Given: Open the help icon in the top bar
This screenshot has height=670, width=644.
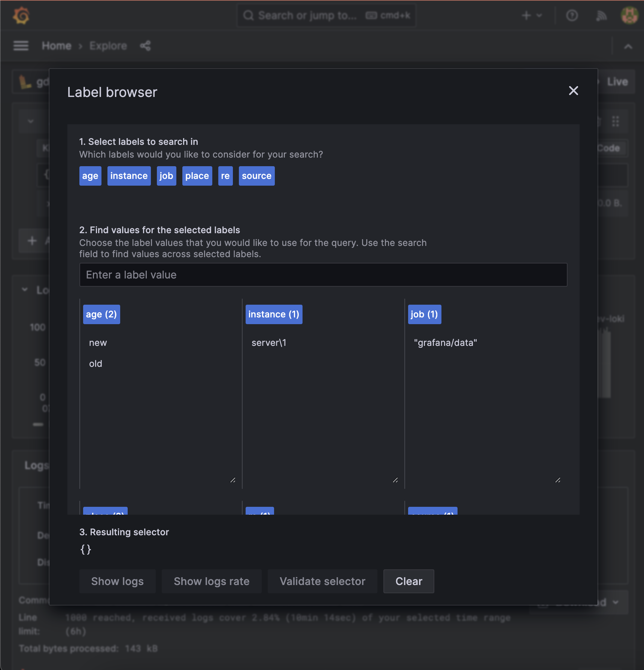Looking at the screenshot, I should click(572, 15).
